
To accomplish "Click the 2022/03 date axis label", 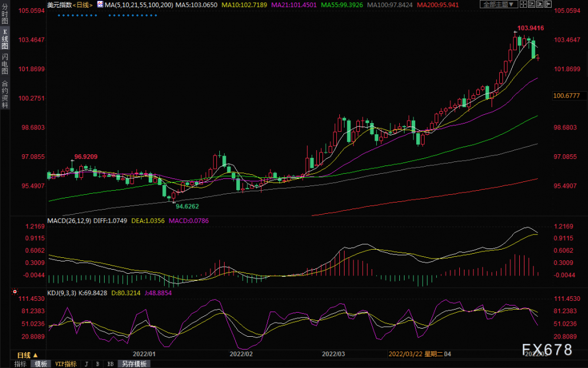I will (333, 354).
